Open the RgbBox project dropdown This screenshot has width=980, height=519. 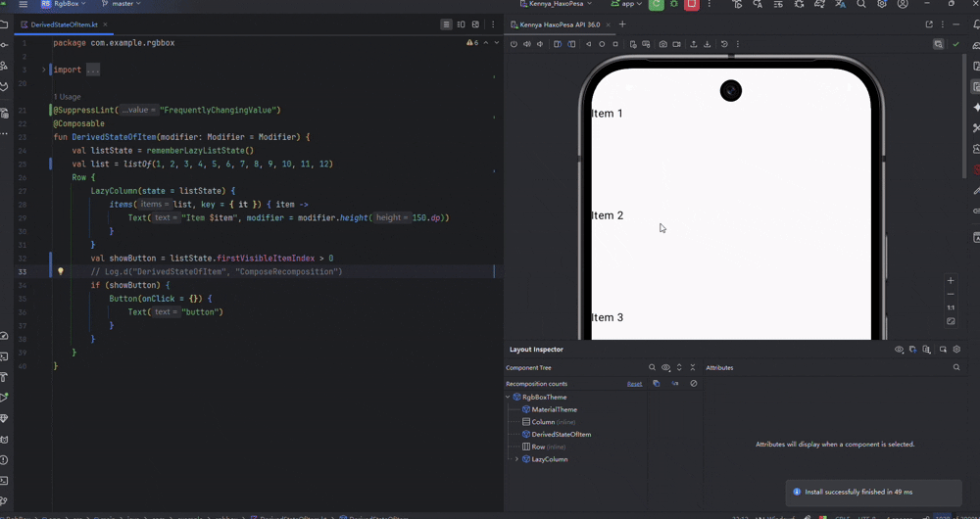point(63,4)
